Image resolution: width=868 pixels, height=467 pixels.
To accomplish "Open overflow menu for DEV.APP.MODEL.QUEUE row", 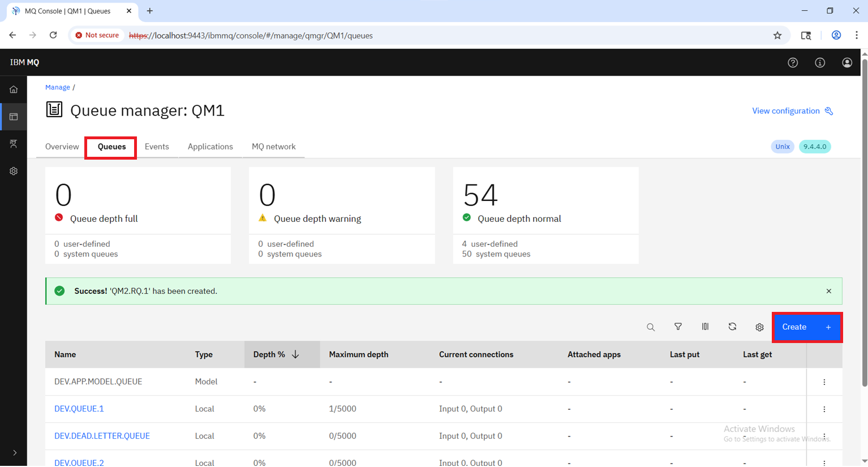I will (x=824, y=382).
